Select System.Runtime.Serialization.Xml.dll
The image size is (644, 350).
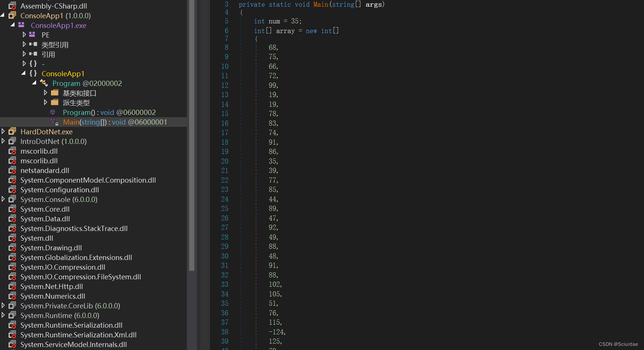coord(79,335)
